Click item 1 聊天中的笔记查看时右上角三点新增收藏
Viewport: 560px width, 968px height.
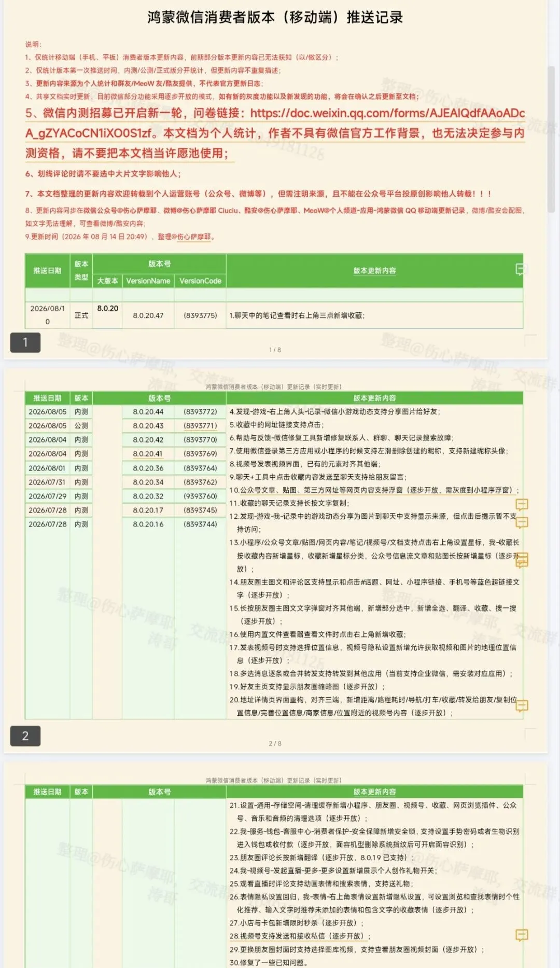297,315
